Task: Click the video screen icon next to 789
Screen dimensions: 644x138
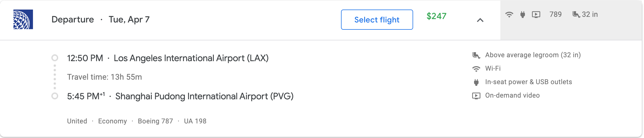Action: point(536,14)
